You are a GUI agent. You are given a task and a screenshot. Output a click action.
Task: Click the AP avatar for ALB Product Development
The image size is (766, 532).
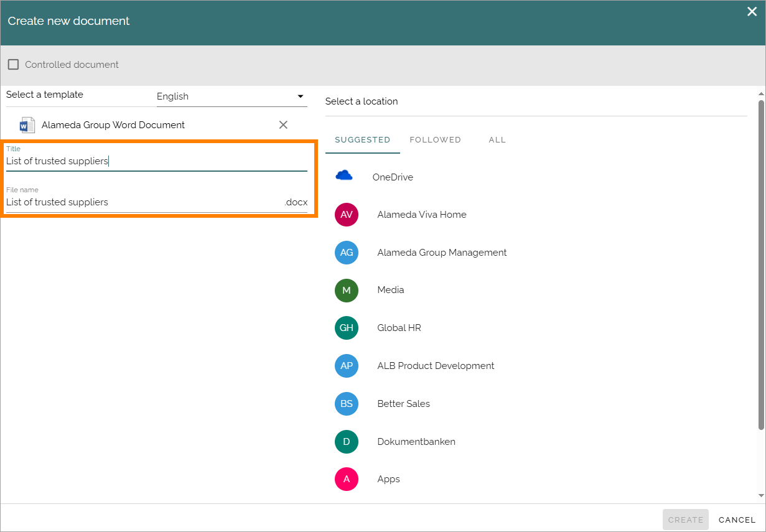click(347, 366)
